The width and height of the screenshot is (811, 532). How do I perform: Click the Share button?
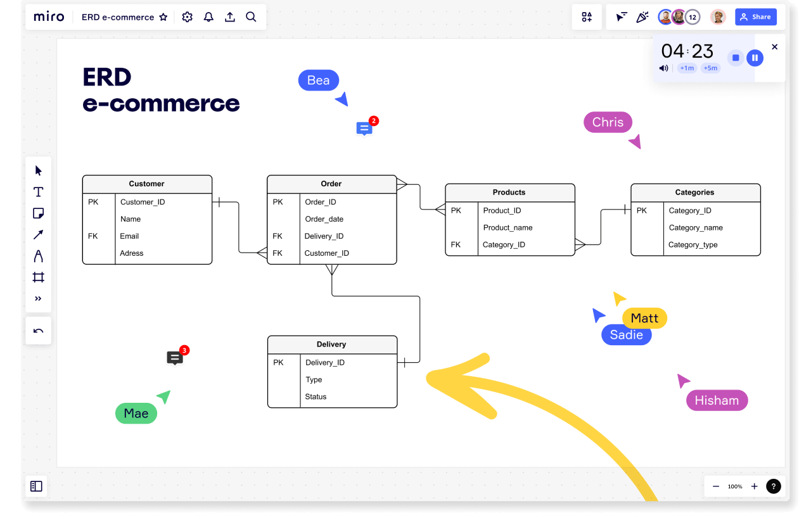pos(755,17)
